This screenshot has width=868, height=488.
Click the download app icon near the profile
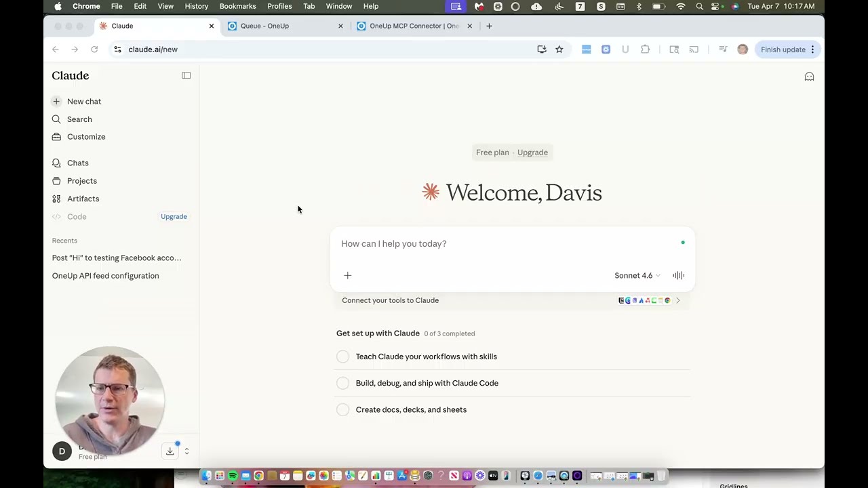(x=170, y=451)
